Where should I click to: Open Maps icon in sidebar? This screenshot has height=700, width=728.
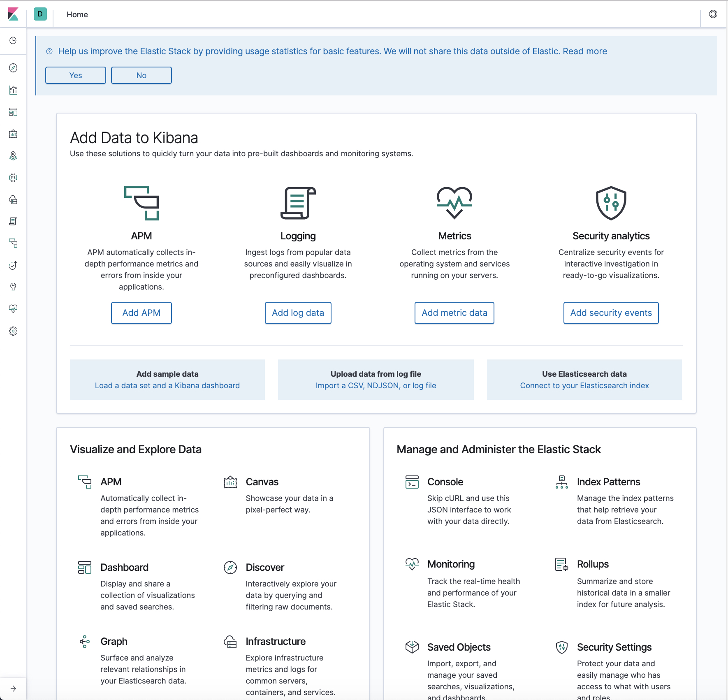click(x=13, y=155)
